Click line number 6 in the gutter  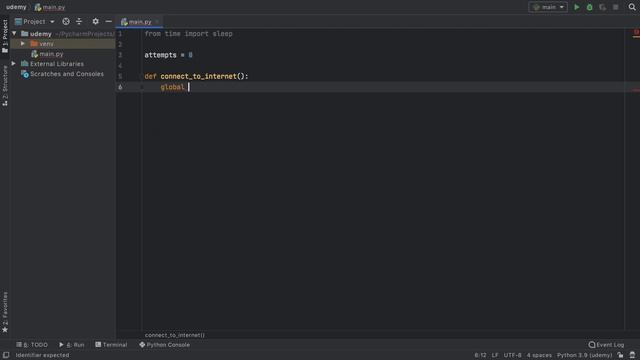pyautogui.click(x=120, y=87)
